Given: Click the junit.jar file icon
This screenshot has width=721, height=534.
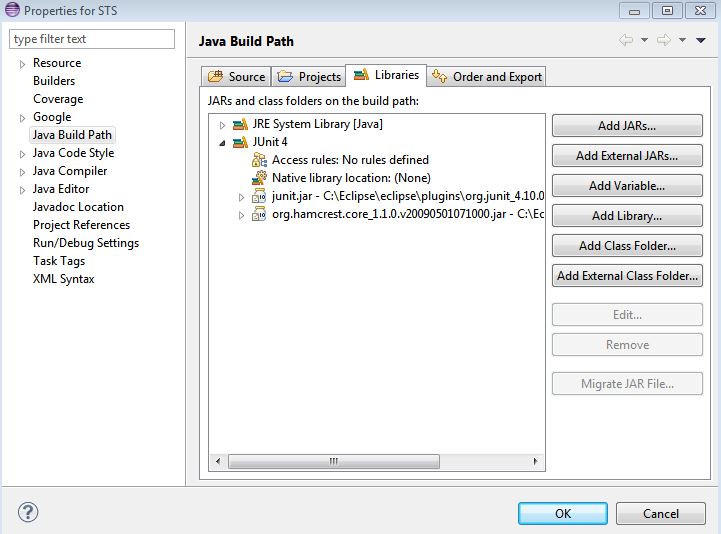Looking at the screenshot, I should pyautogui.click(x=259, y=196).
